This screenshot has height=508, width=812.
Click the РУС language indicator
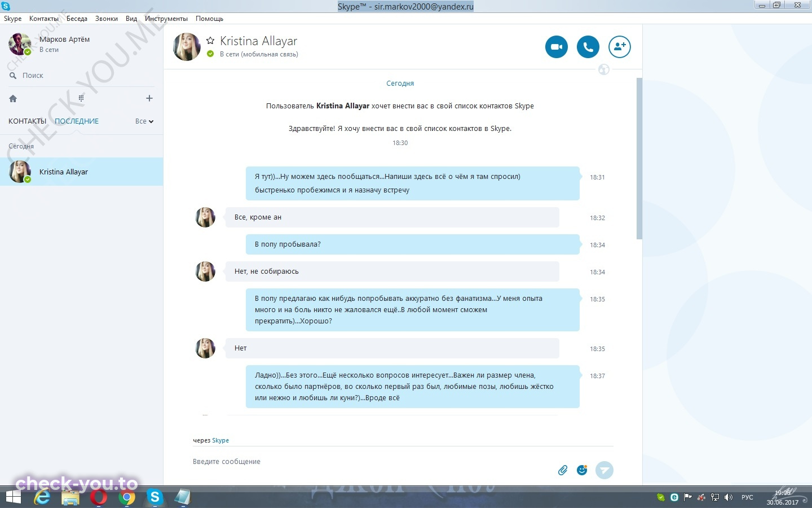(x=747, y=497)
